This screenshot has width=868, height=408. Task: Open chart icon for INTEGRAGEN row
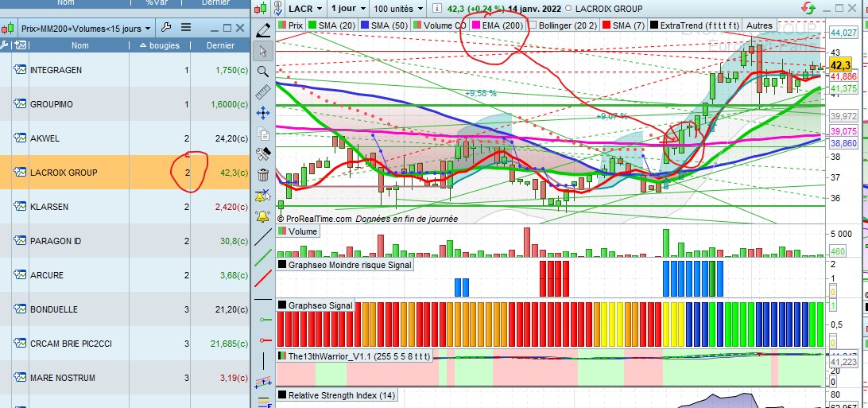[x=20, y=70]
